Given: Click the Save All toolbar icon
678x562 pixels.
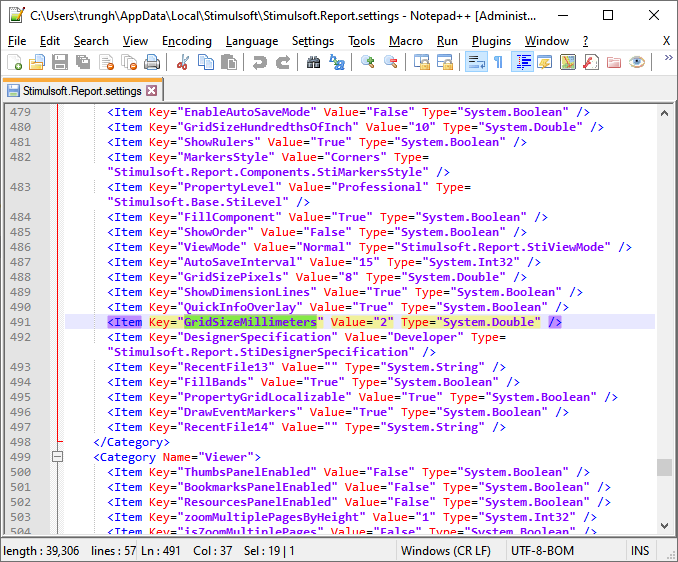Looking at the screenshot, I should click(x=83, y=62).
